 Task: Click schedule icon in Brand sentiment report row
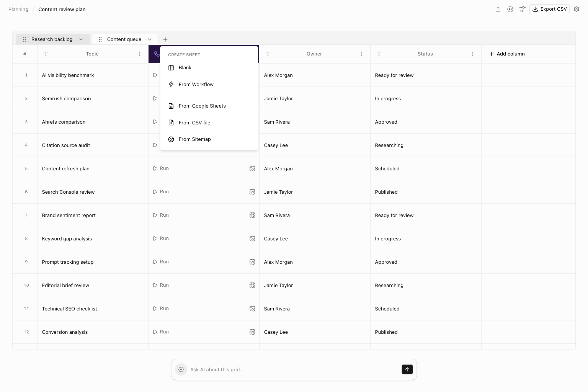pos(252,215)
